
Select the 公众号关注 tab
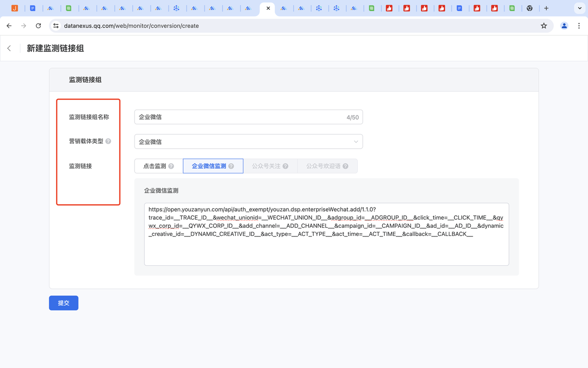coord(271,166)
